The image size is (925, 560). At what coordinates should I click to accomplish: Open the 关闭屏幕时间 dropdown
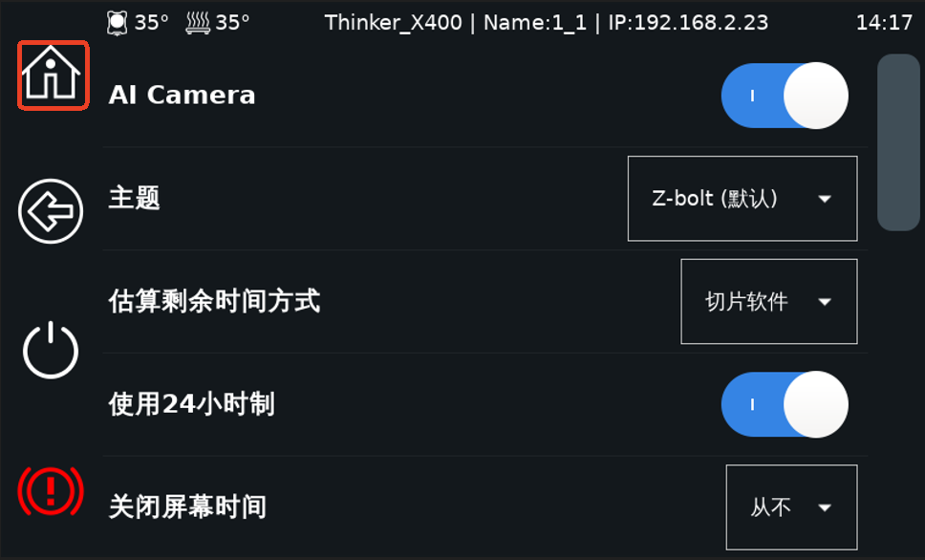pyautogui.click(x=791, y=506)
